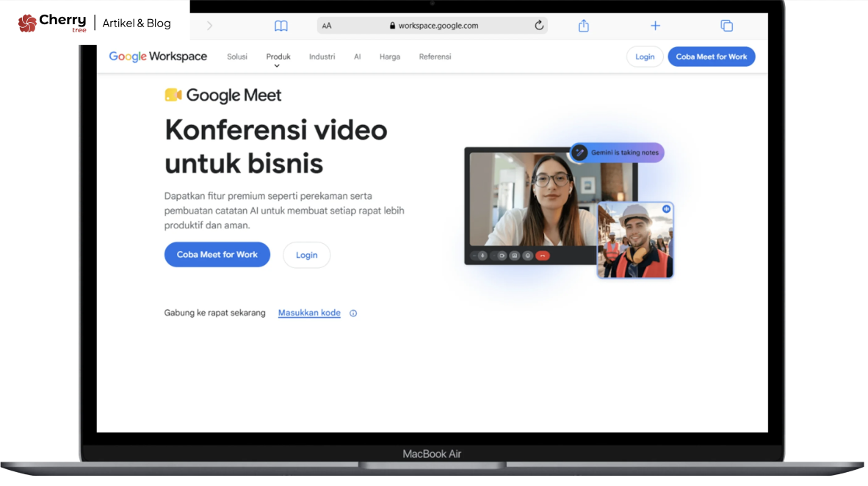The image size is (868, 486).
Task: Open the AA reader view settings
Action: click(327, 26)
